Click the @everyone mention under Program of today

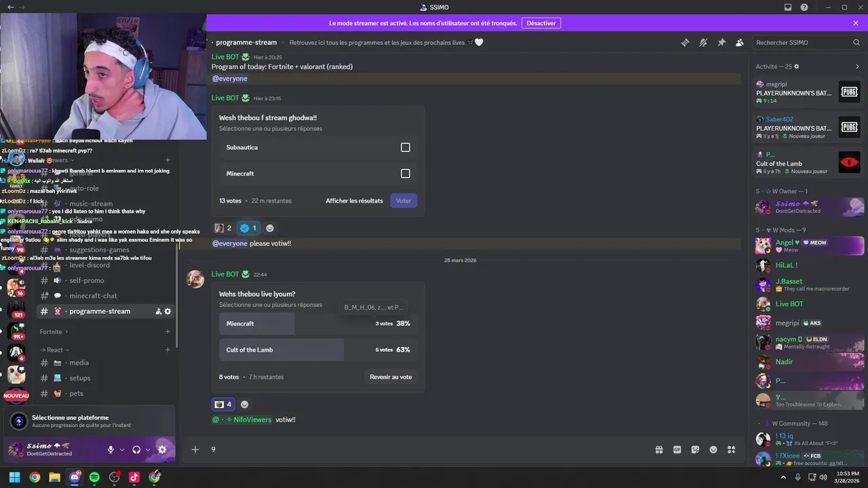coord(230,79)
